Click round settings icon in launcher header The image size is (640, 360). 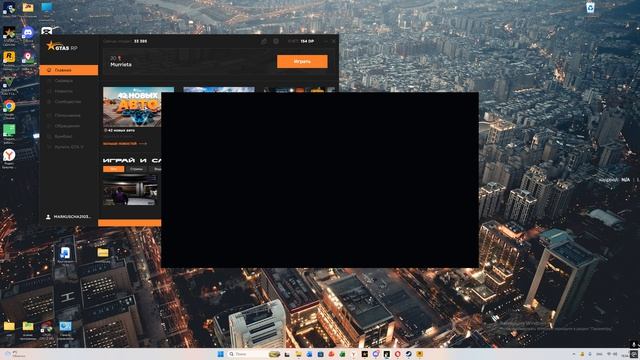click(276, 41)
